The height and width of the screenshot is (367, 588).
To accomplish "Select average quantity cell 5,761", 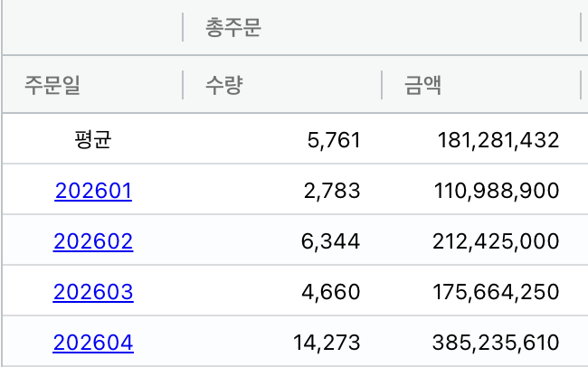I will click(334, 140).
